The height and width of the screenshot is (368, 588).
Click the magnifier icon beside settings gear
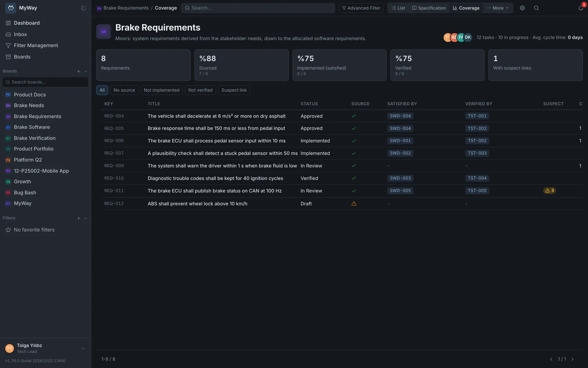point(536,8)
